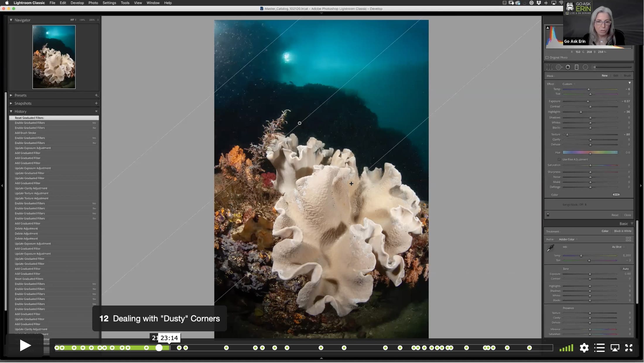644x363 pixels.
Task: Click the mask Color swatch
Action: 616,195
